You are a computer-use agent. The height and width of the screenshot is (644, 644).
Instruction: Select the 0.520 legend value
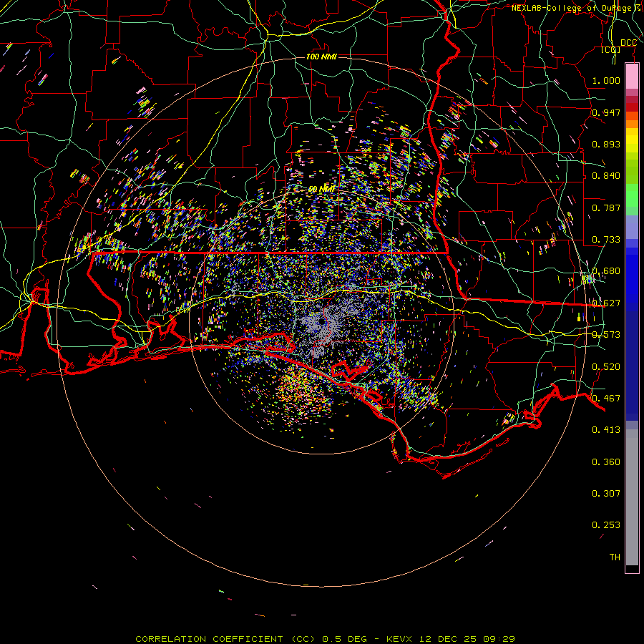pos(606,367)
